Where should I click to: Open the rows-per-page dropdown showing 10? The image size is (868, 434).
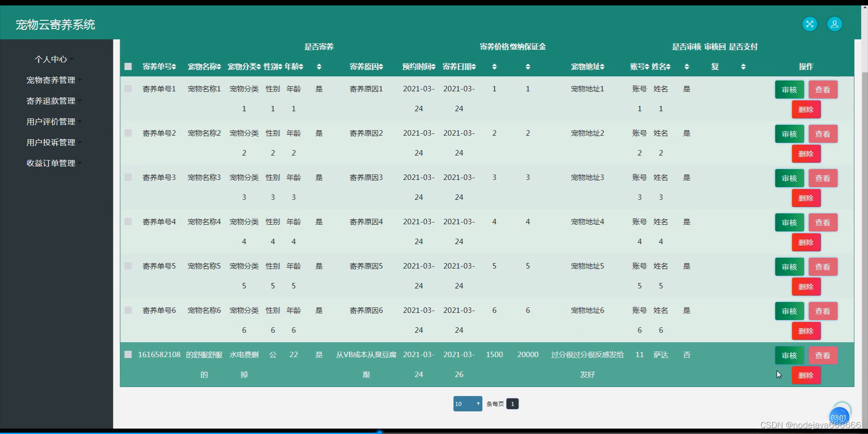[x=467, y=404]
